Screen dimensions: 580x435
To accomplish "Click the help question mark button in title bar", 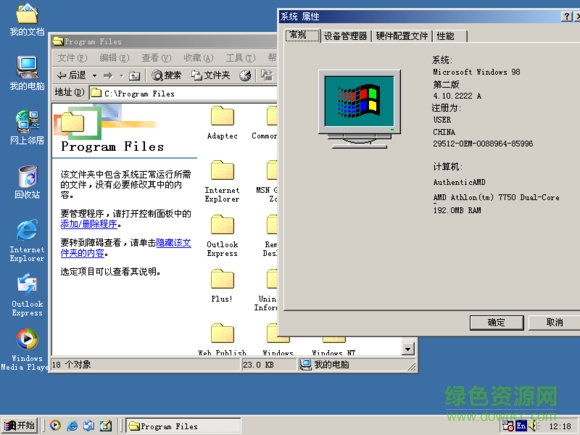I will pyautogui.click(x=566, y=16).
